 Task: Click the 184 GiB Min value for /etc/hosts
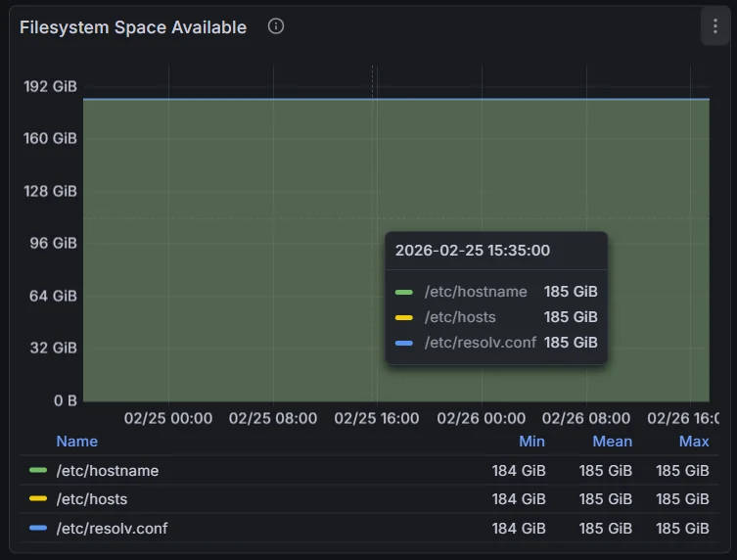point(519,499)
